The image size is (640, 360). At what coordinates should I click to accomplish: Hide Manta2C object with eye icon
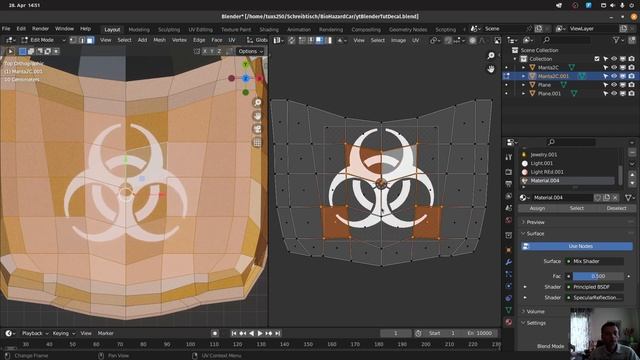(614, 68)
